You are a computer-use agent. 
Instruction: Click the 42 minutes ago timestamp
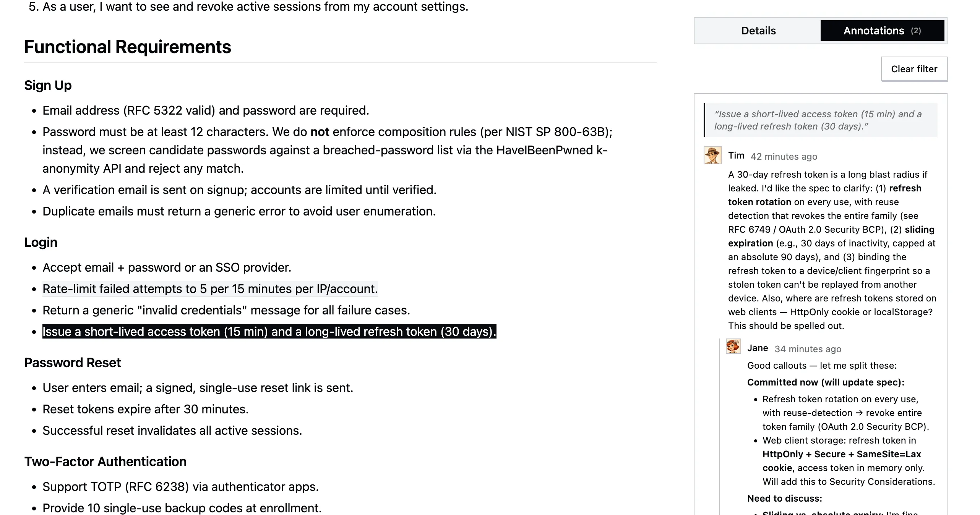(x=784, y=156)
